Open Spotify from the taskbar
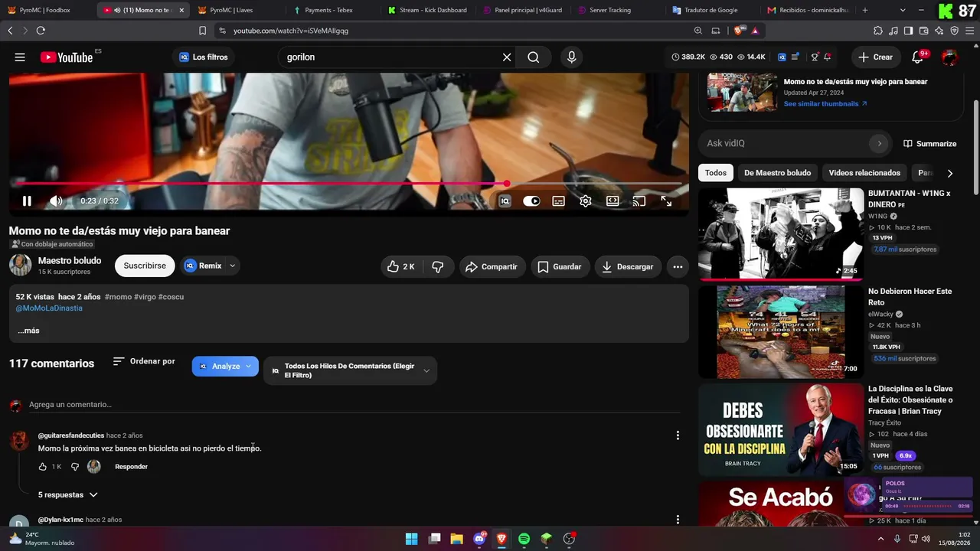980x551 pixels. 524,539
